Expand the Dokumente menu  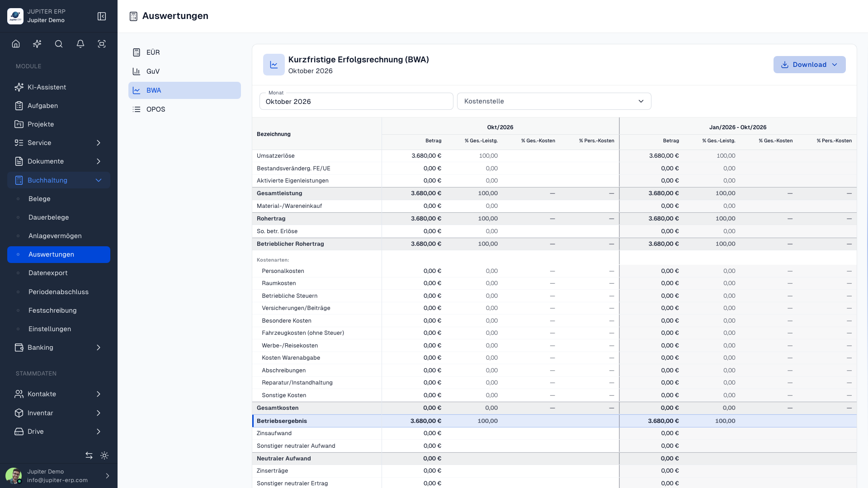(x=59, y=161)
